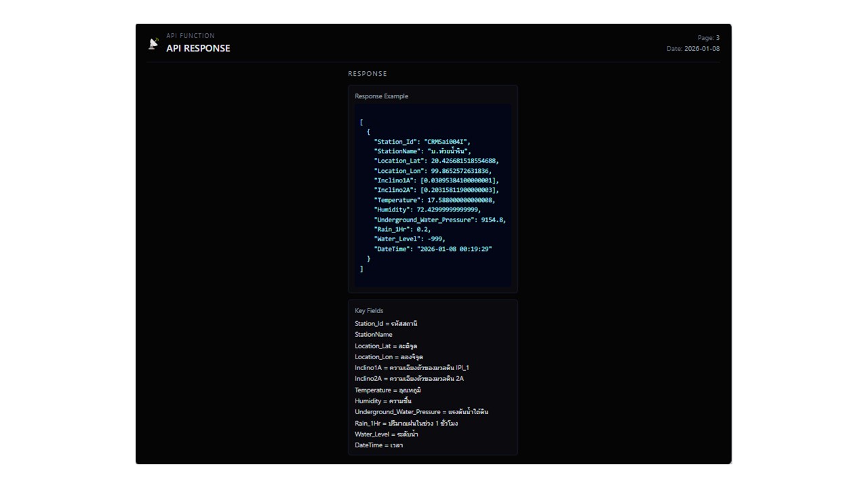Click the "Inclino1A" line in JSON response
This screenshot has height=488, width=868.
[436, 181]
